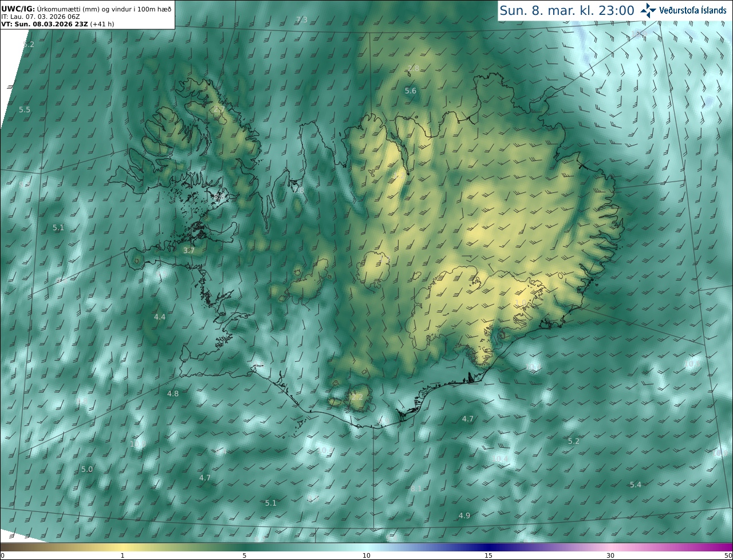733x560 pixels.
Task: Click the 'Sun. 8. mar. kl. 23:00' time label
Action: coord(567,10)
